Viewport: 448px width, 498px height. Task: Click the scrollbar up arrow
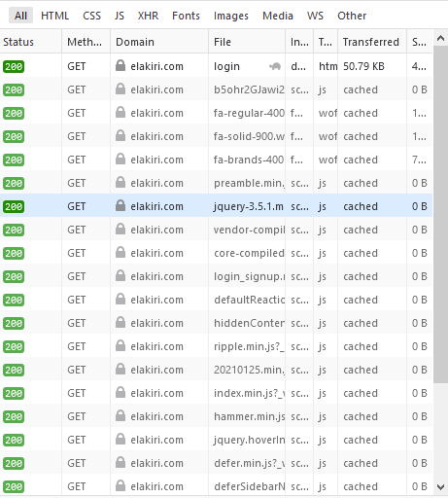[440, 38]
